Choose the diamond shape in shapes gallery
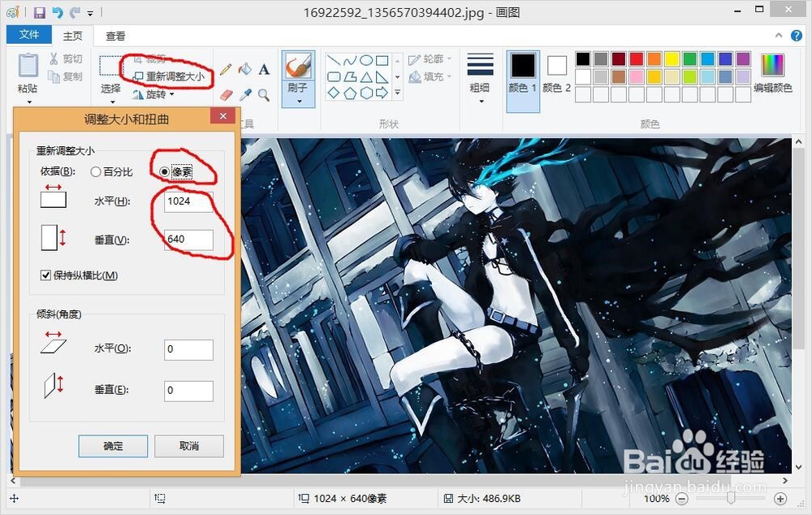Viewport: 812px width, 515px height. coord(334,93)
